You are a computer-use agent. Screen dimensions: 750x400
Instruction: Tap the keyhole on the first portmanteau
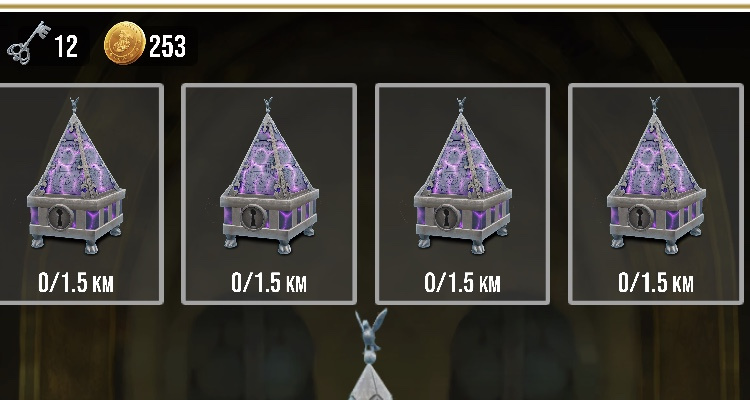pyautogui.click(x=61, y=217)
